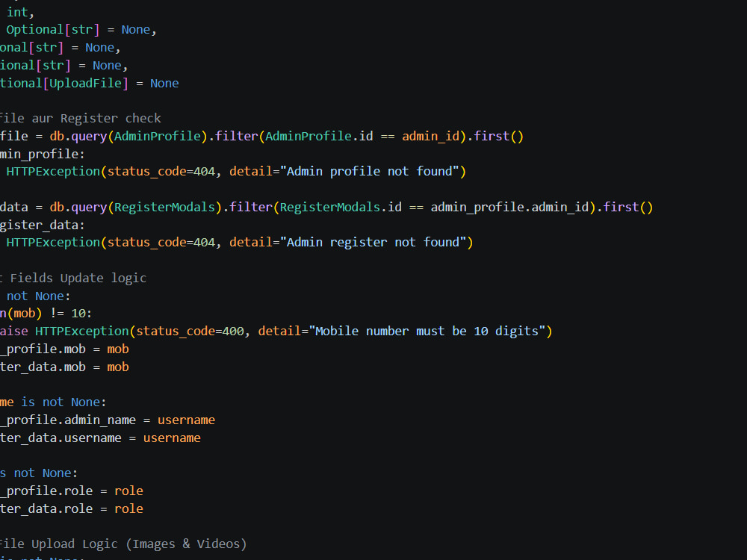The image size is (747, 560).
Task: Click the 'gister_data:' condition line
Action: pos(42,225)
